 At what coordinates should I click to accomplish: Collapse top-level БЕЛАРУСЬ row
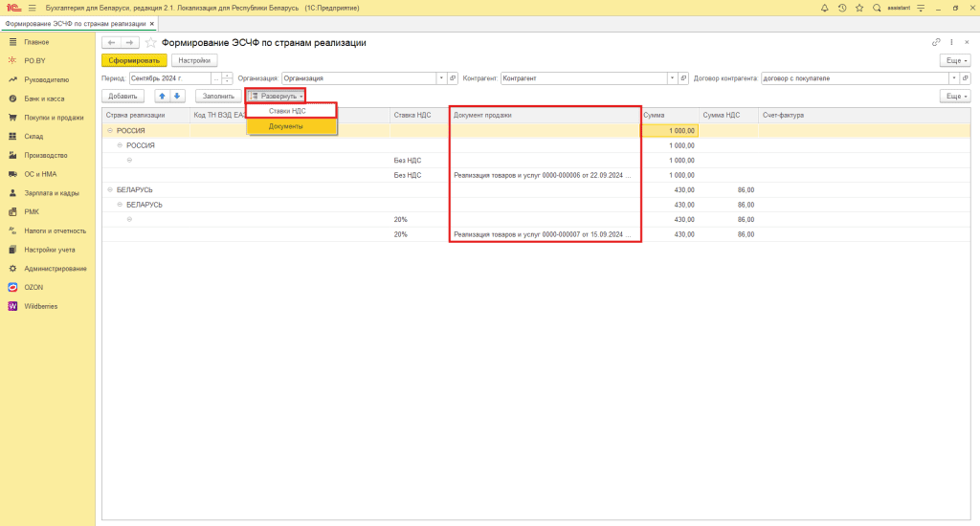coord(110,190)
